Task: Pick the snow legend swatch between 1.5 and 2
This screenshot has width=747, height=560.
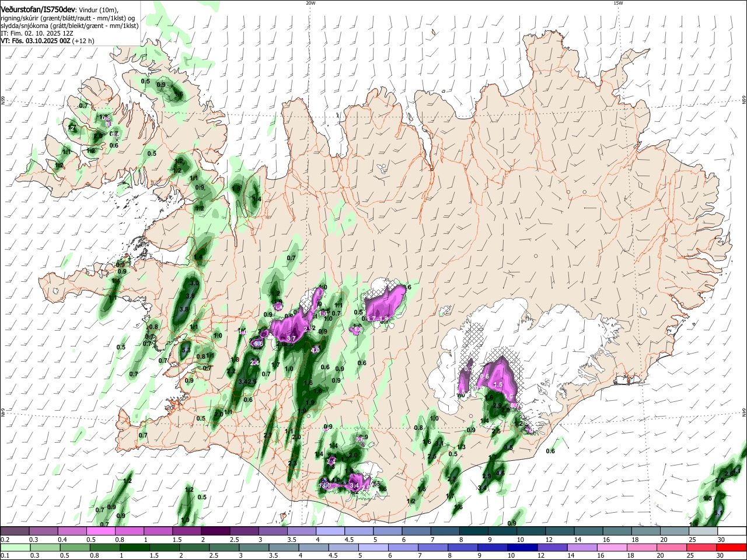Action: [187, 531]
